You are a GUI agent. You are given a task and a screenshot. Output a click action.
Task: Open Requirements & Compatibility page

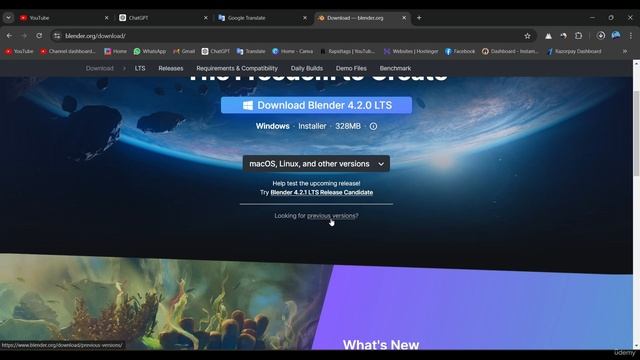tap(237, 68)
